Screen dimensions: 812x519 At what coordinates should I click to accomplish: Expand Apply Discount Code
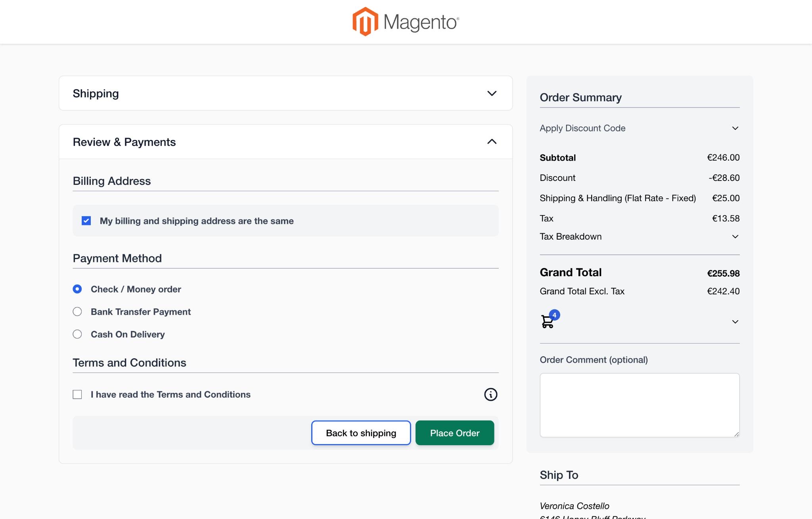[735, 128]
